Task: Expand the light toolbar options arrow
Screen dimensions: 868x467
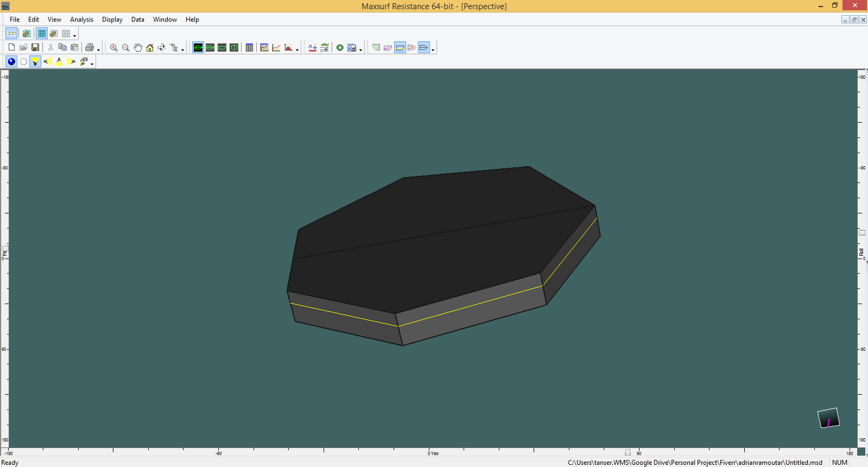Action: pyautogui.click(x=92, y=64)
